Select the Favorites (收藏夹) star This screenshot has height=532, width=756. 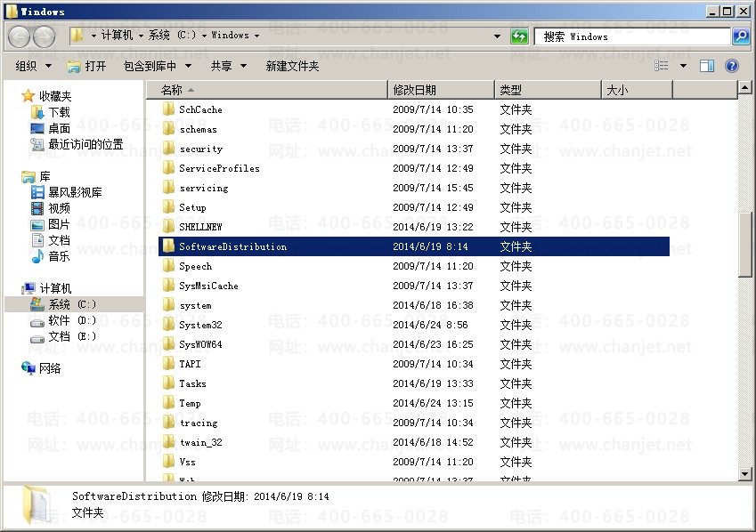point(28,96)
